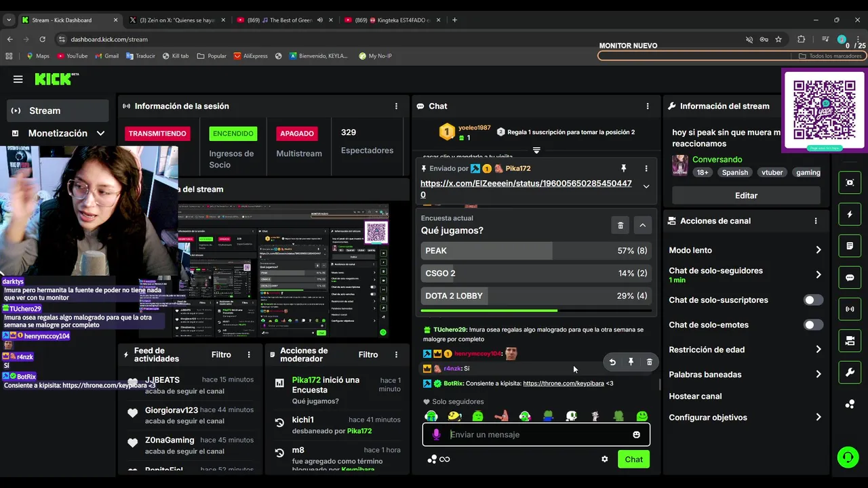The width and height of the screenshot is (868, 488).
Task: Click the vtuber tag
Action: (772, 172)
